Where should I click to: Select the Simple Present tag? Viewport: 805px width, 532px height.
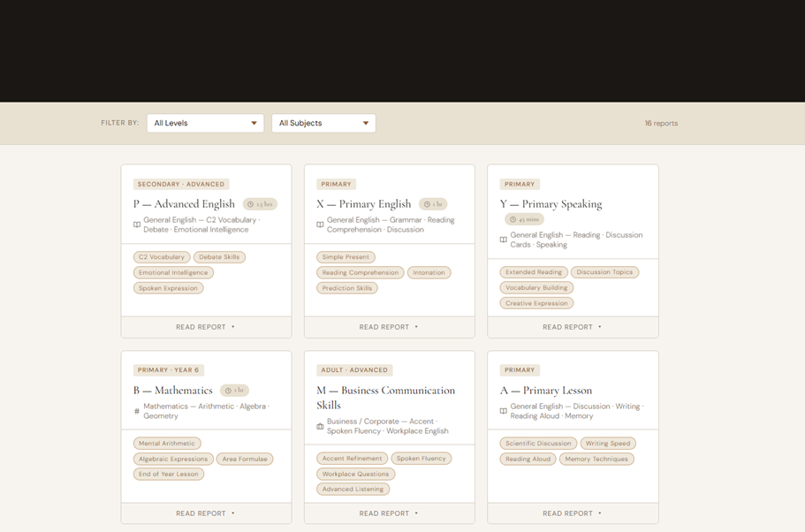click(x=346, y=257)
